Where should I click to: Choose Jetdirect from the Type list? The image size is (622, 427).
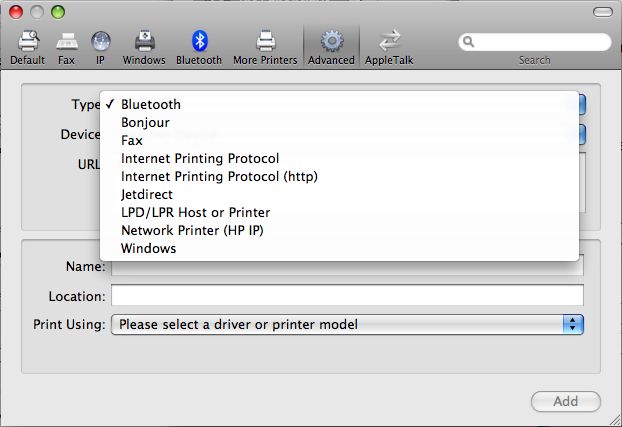[x=340, y=194]
